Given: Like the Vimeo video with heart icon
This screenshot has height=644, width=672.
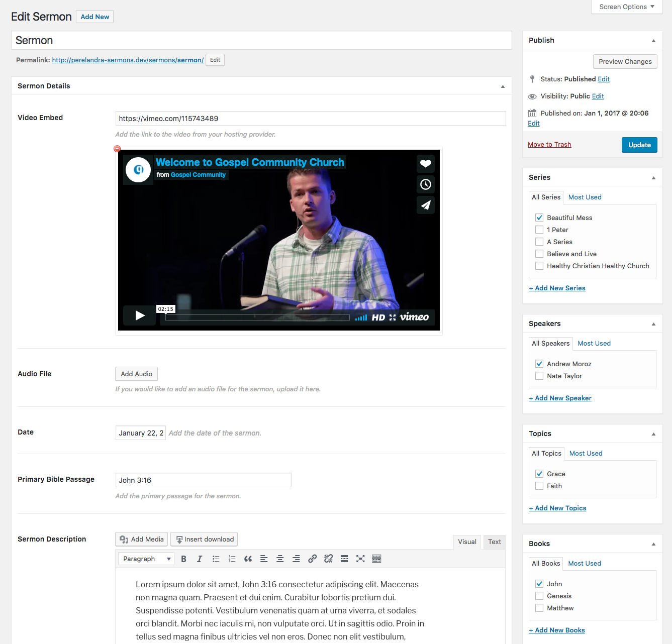Looking at the screenshot, I should pos(425,163).
